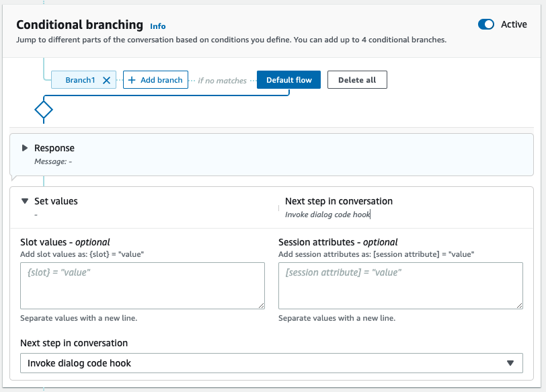Expand the Response section
This screenshot has width=546, height=392.
[25, 148]
